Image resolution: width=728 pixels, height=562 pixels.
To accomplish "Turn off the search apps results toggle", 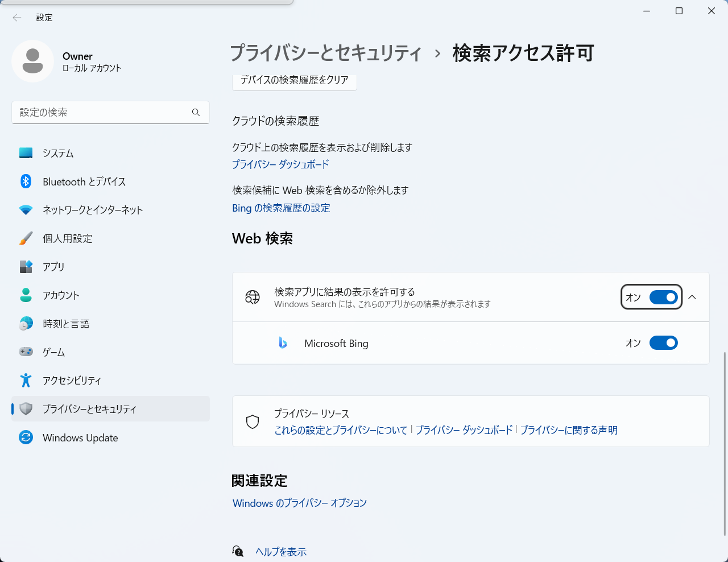I will pos(663,297).
